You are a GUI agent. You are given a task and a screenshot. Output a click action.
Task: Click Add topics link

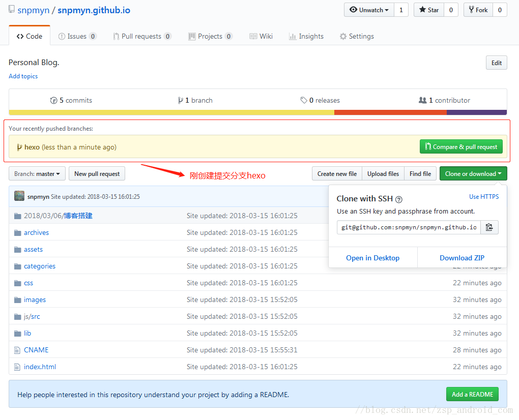(23, 76)
